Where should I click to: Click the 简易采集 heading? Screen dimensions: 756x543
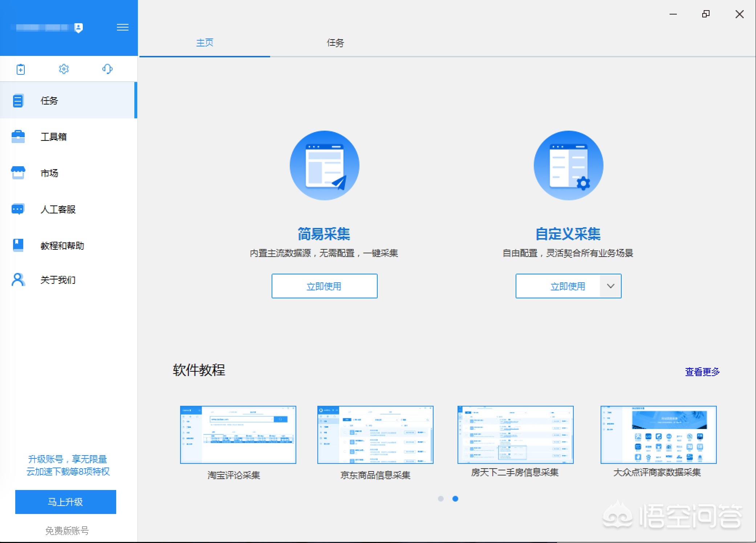pos(324,234)
